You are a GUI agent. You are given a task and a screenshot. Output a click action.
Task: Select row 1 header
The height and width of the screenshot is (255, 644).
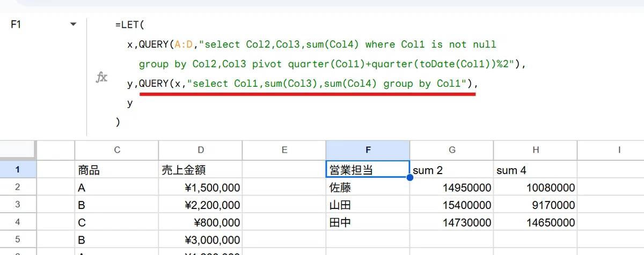(x=17, y=170)
